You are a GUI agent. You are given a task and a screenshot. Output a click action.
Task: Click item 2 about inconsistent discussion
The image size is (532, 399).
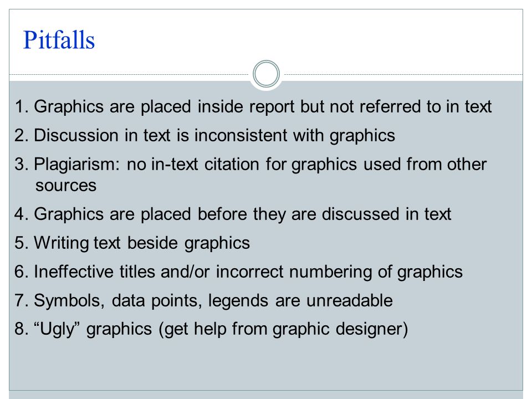tap(205, 135)
